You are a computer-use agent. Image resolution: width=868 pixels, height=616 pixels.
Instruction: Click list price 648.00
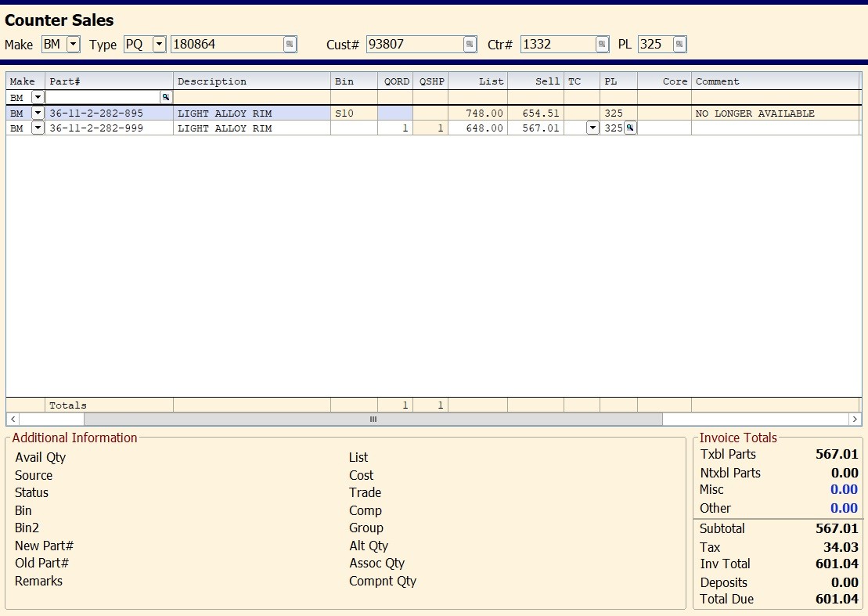[x=484, y=128]
